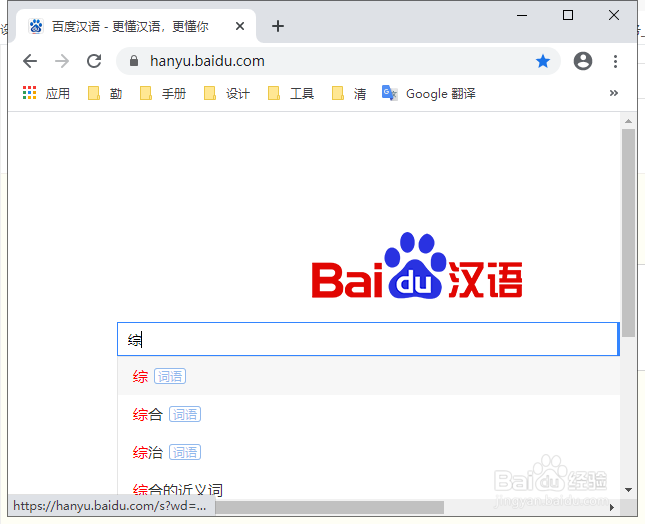Image resolution: width=645 pixels, height=524 pixels.
Task: Select the suggestion 综
Action: tap(368, 376)
